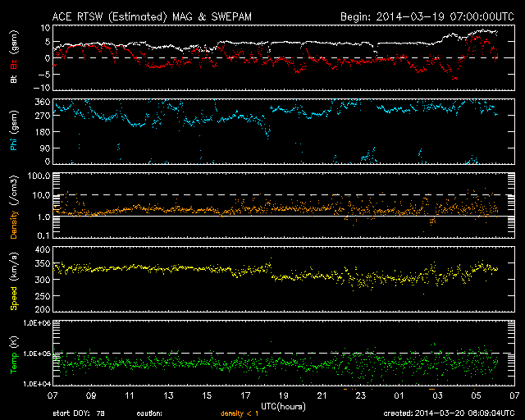Click the Begin 2014-03-19 timestamp text
This screenshot has width=525, height=420.
427,16
